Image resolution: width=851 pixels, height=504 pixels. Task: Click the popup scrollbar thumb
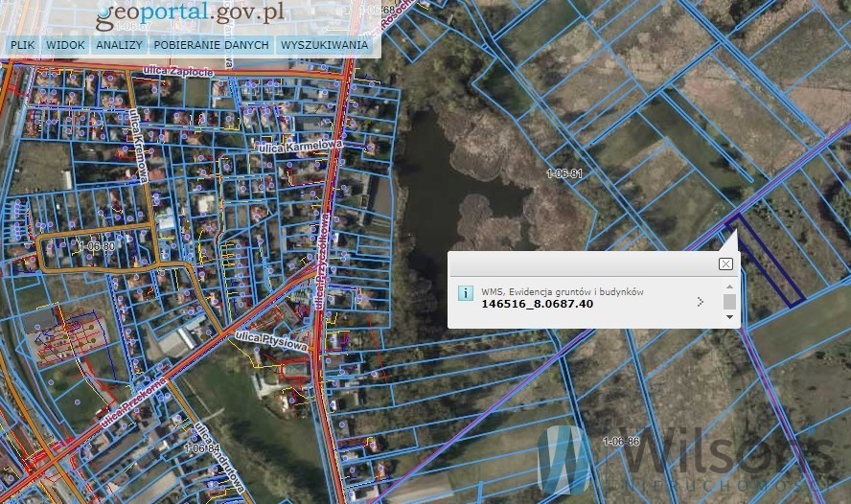point(729,301)
